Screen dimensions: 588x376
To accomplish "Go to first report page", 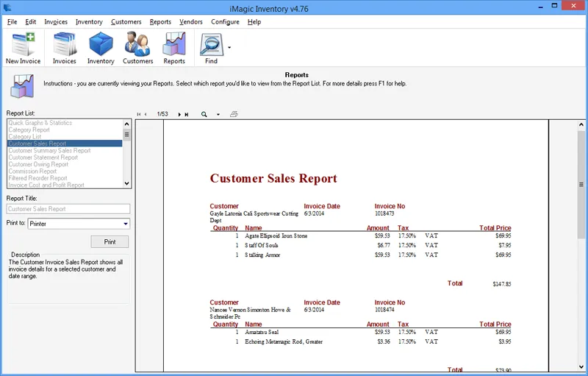I will tap(139, 115).
